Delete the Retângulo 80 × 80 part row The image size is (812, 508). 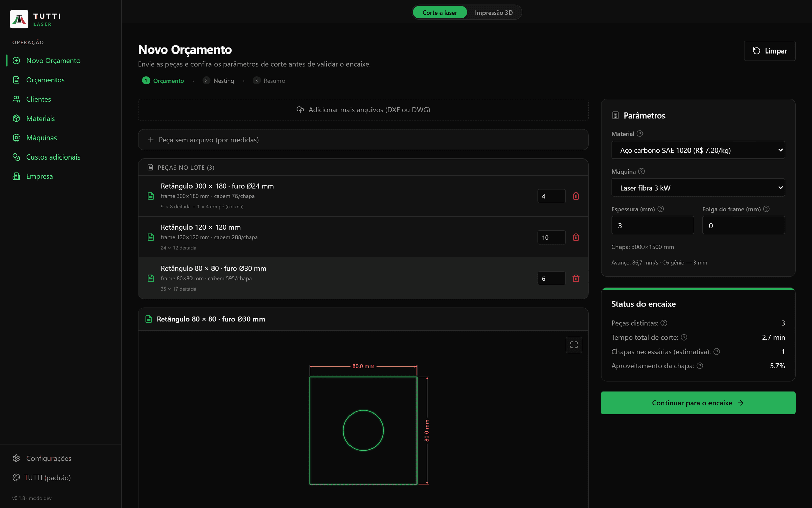coord(576,278)
